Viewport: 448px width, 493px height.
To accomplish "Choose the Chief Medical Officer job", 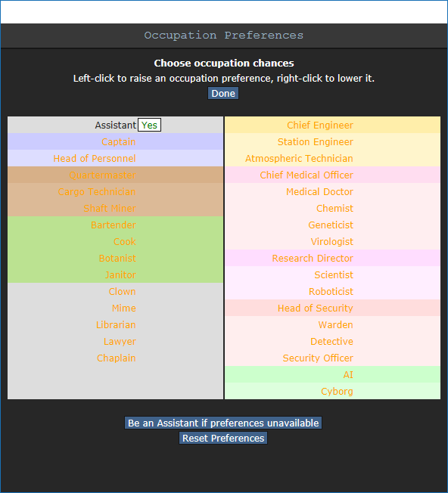I will pyautogui.click(x=306, y=175).
